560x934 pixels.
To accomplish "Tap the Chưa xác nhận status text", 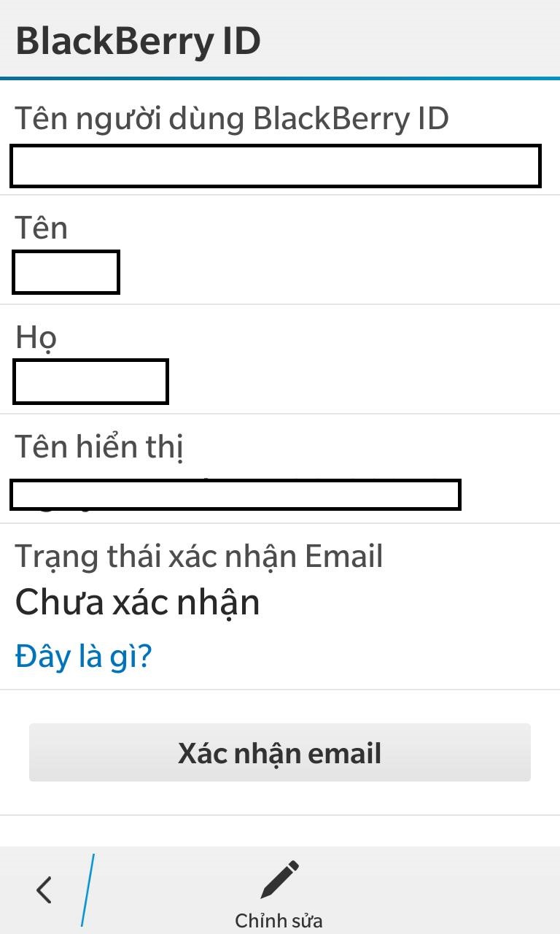I will 138,603.
